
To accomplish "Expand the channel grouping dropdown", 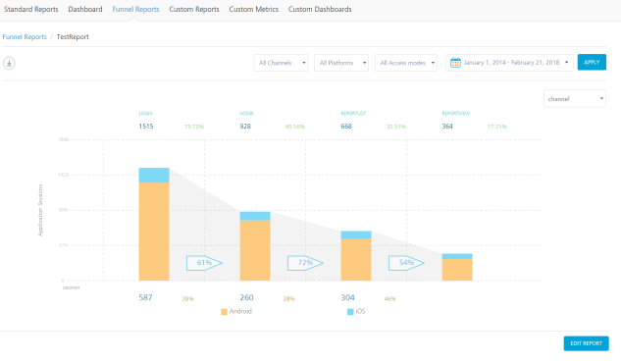I will pyautogui.click(x=575, y=99).
